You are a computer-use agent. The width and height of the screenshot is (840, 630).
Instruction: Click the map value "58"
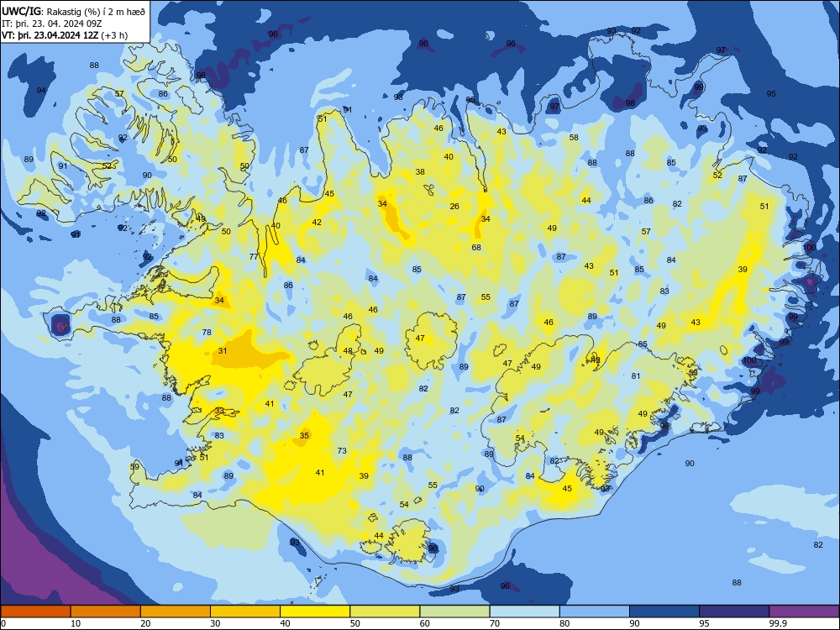(x=574, y=137)
